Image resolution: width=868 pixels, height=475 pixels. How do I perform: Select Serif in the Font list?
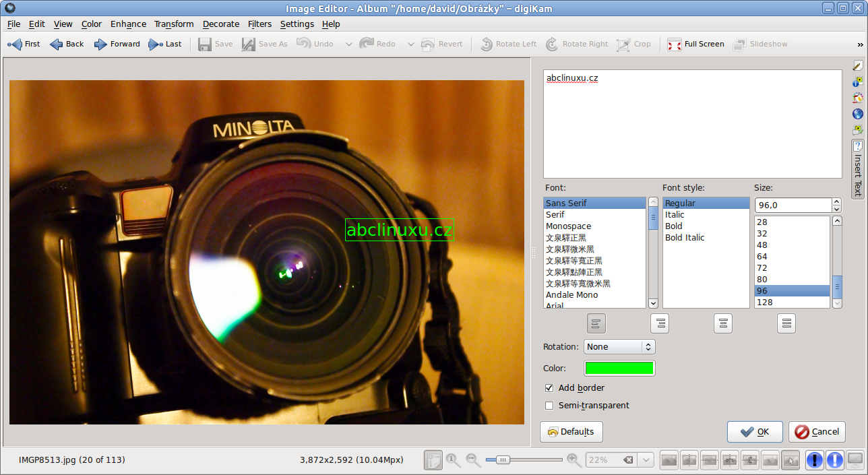coord(595,215)
